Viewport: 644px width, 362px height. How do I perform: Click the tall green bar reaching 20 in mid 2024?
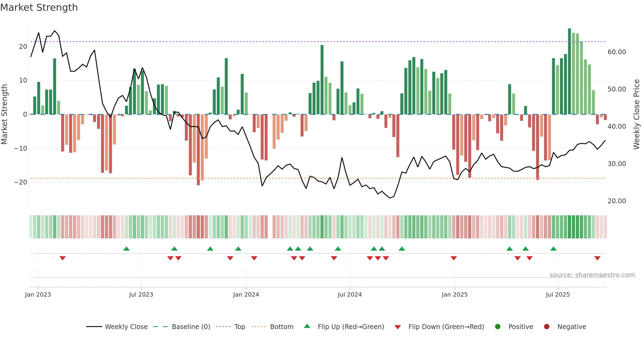coord(322,80)
